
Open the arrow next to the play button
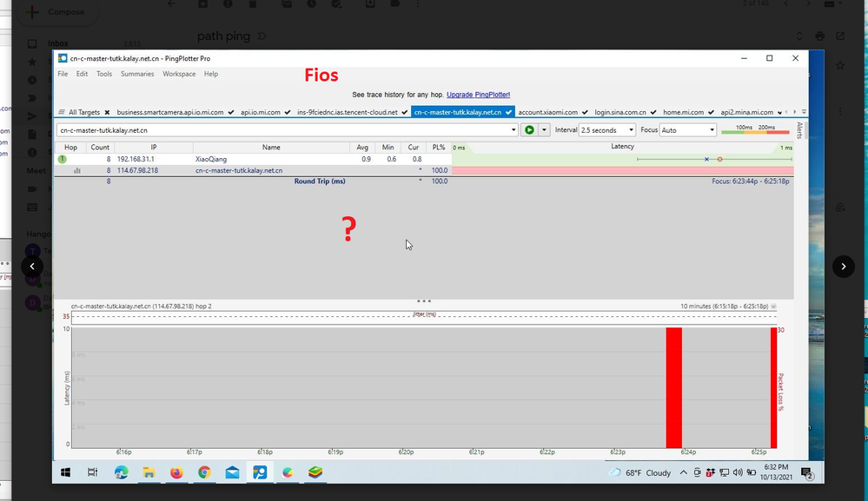point(544,130)
